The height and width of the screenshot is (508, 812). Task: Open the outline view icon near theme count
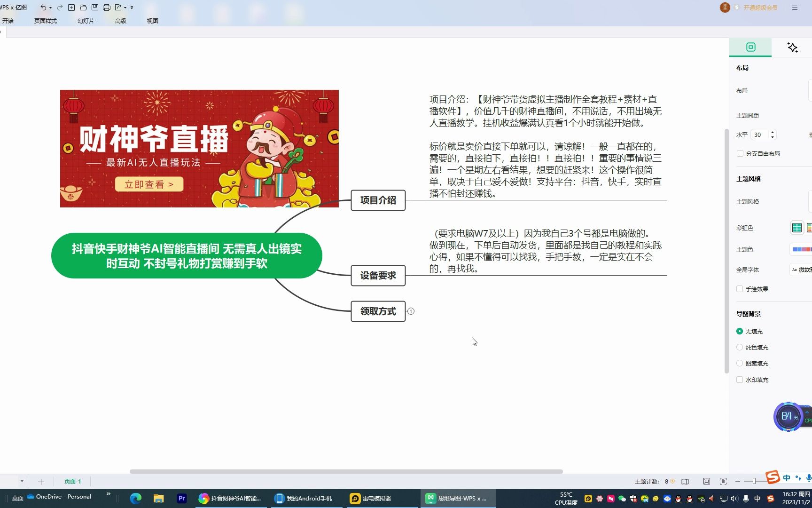click(x=685, y=481)
